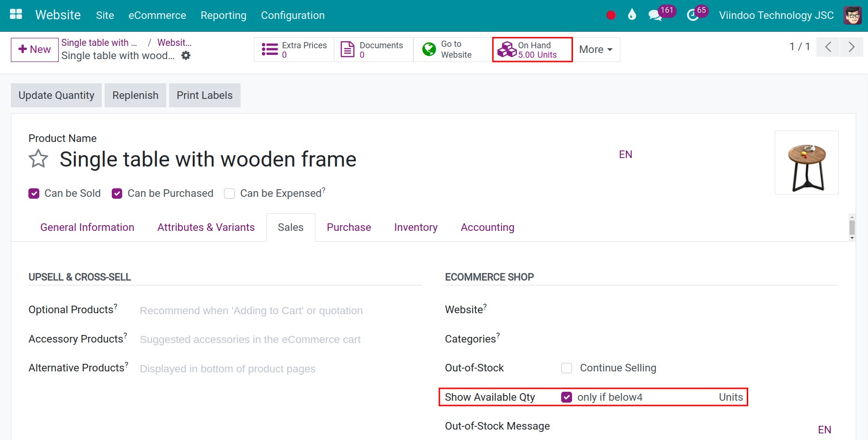Open the Reporting menu
Viewport: 868px width, 440px height.
click(x=224, y=15)
